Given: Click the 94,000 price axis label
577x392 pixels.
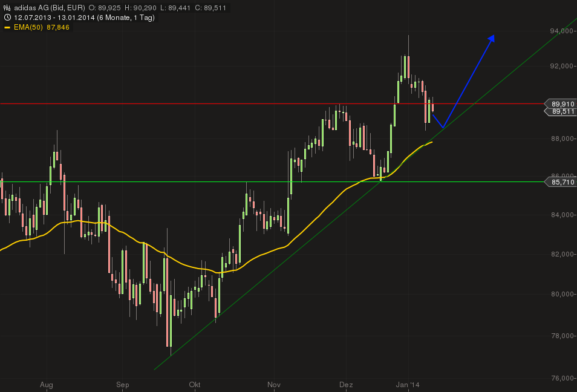Looking at the screenshot, I should (561, 31).
